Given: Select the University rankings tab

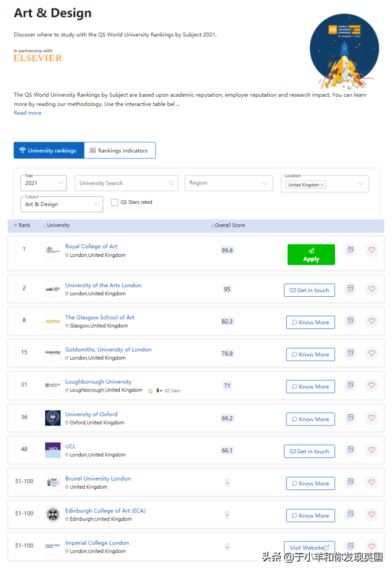Looking at the screenshot, I should click(x=49, y=150).
